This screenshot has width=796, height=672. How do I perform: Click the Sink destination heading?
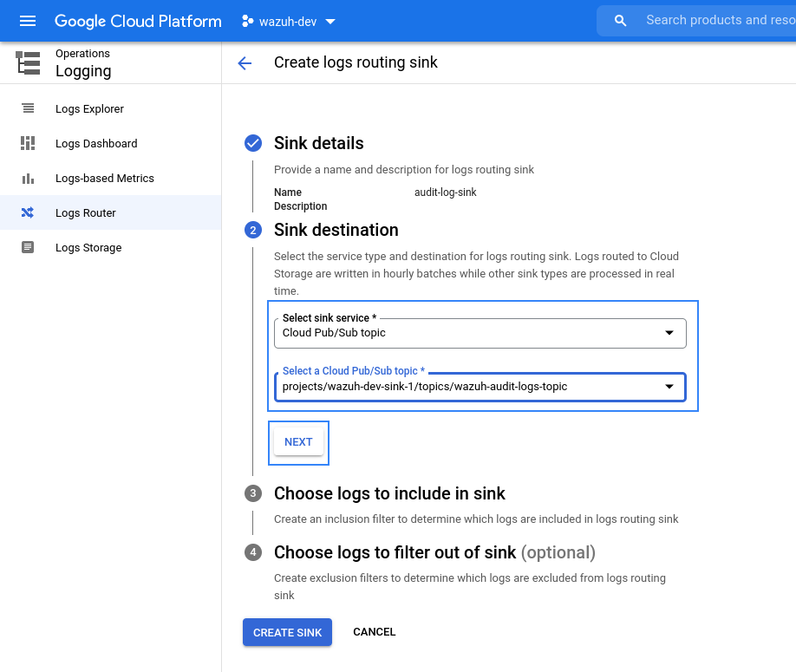point(336,230)
